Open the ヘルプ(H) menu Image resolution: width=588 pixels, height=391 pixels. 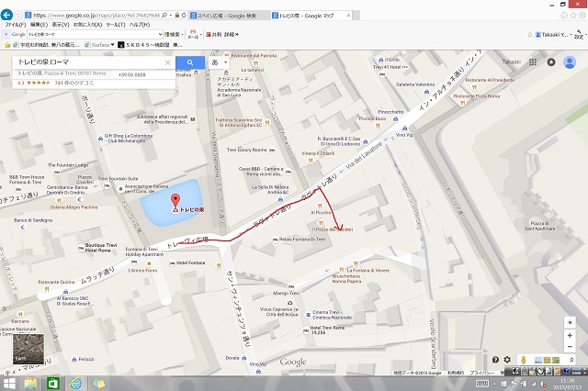140,25
